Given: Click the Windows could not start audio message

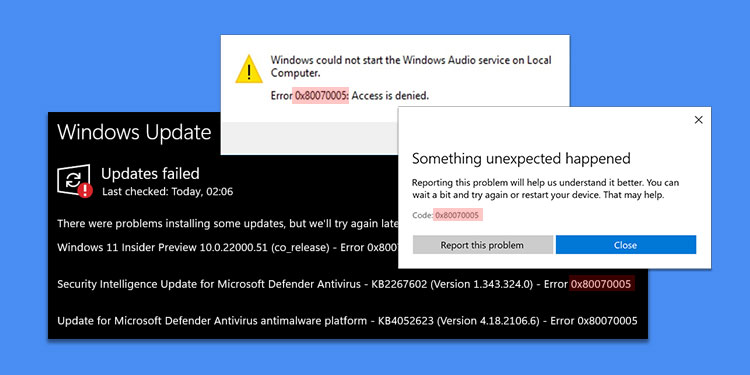Looking at the screenshot, I should coord(411,66).
